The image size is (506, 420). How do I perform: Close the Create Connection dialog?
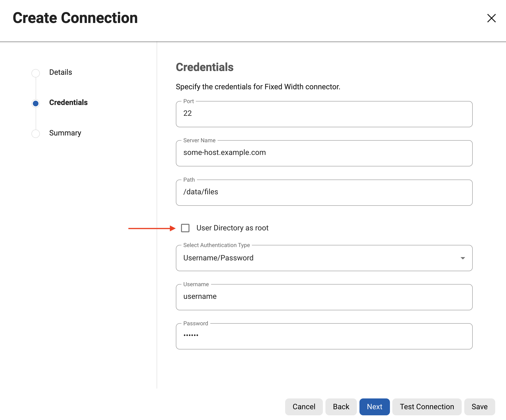click(491, 18)
